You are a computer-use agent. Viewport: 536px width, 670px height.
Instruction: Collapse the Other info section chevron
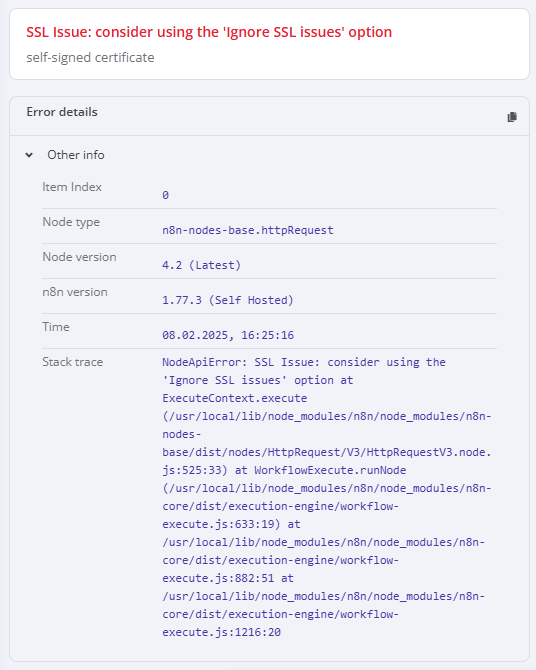click(x=29, y=155)
